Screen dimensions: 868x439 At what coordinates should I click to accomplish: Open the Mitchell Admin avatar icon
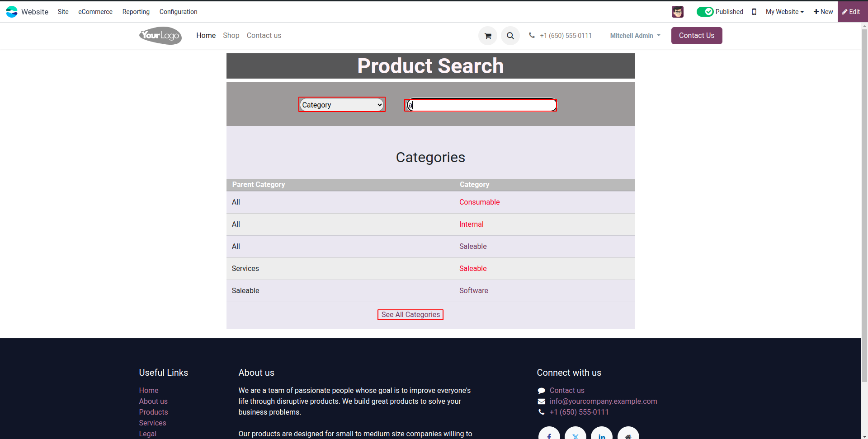[677, 12]
